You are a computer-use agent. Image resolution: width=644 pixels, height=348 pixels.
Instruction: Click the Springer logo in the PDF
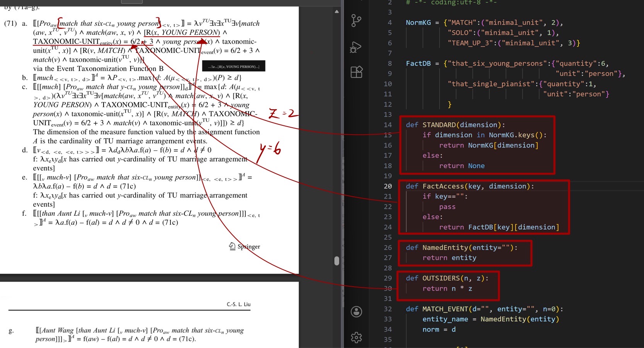pos(245,246)
